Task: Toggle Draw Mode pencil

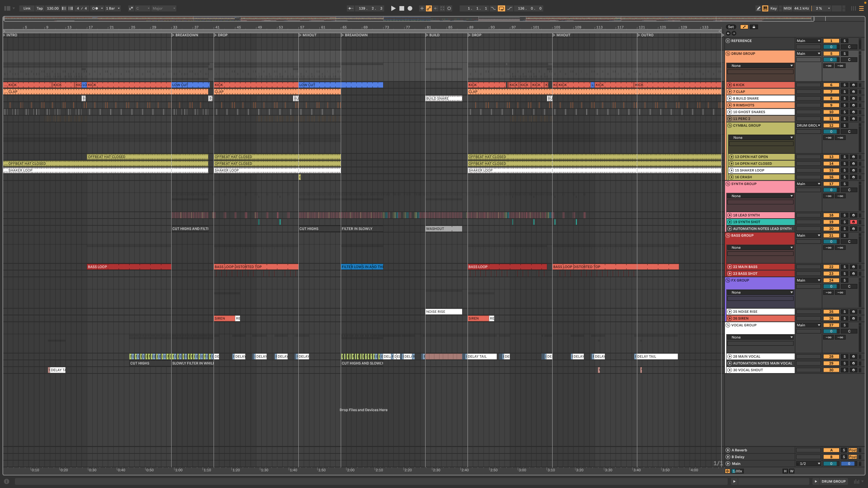Action: tap(758, 8)
